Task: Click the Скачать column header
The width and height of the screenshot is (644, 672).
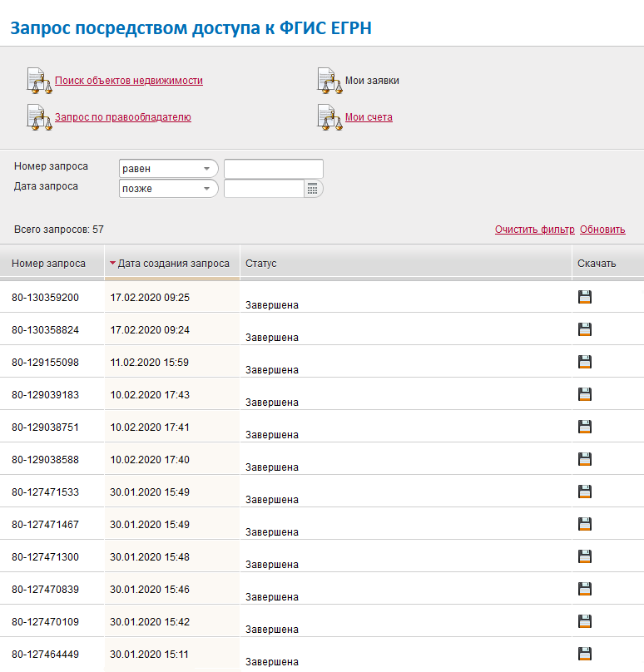Action: [x=608, y=263]
